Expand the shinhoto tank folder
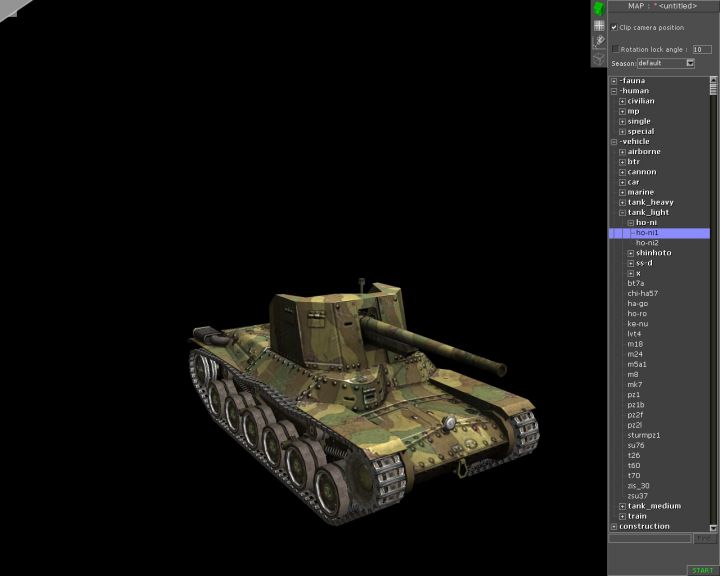This screenshot has height=576, width=720. click(631, 253)
